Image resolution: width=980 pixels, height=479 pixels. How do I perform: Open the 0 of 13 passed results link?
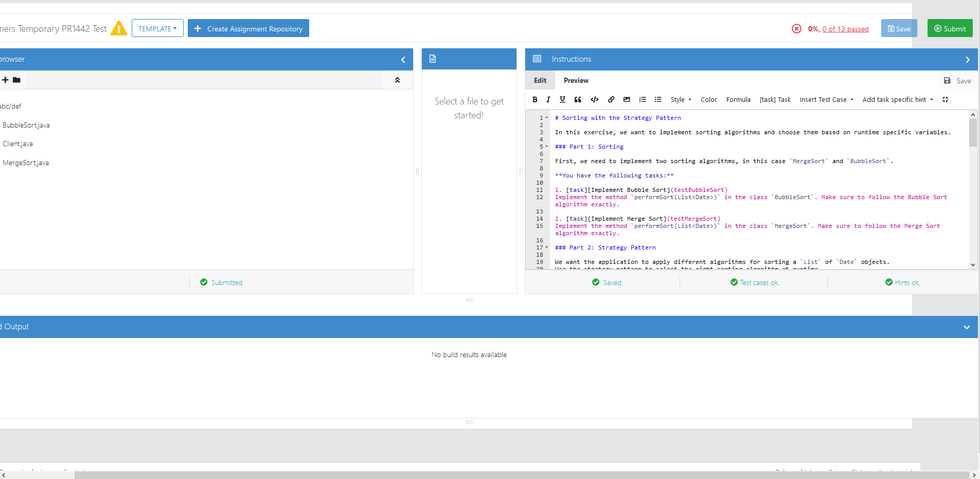pos(846,29)
